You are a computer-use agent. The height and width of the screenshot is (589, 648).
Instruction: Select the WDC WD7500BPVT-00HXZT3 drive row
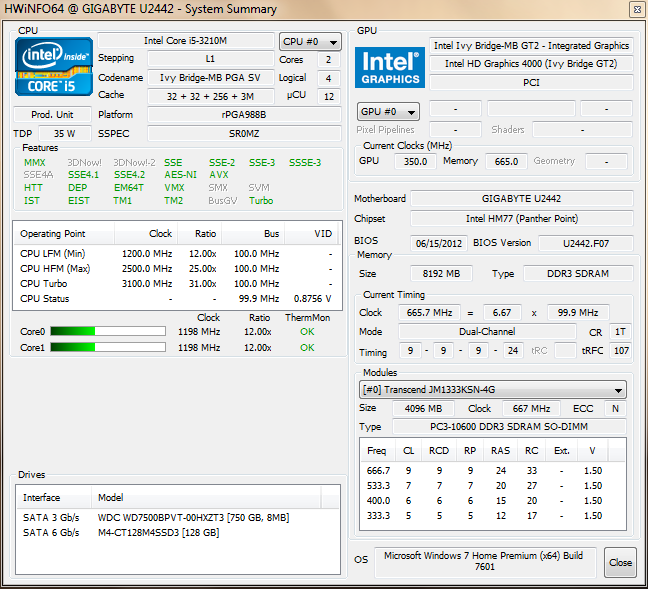(178, 517)
